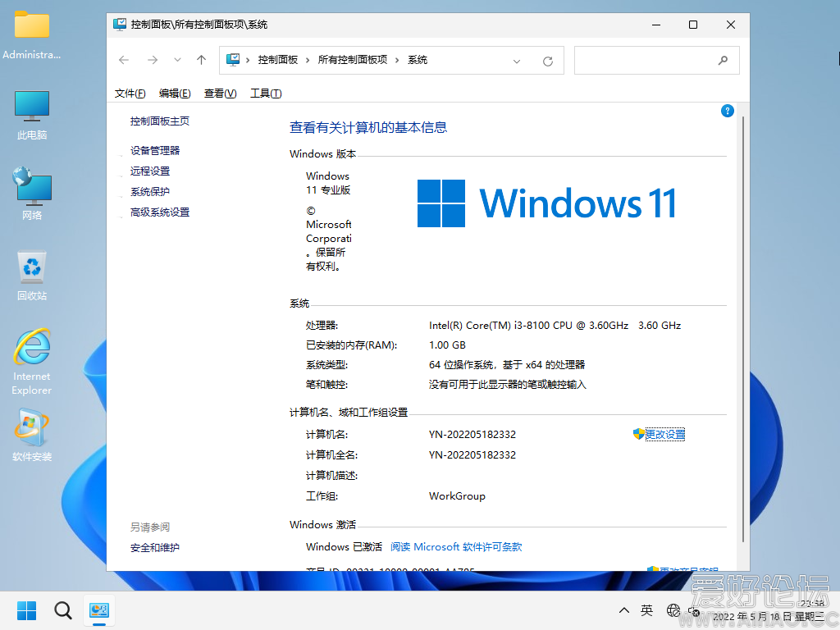The height and width of the screenshot is (630, 840).
Task: Go up one folder level
Action: (202, 60)
